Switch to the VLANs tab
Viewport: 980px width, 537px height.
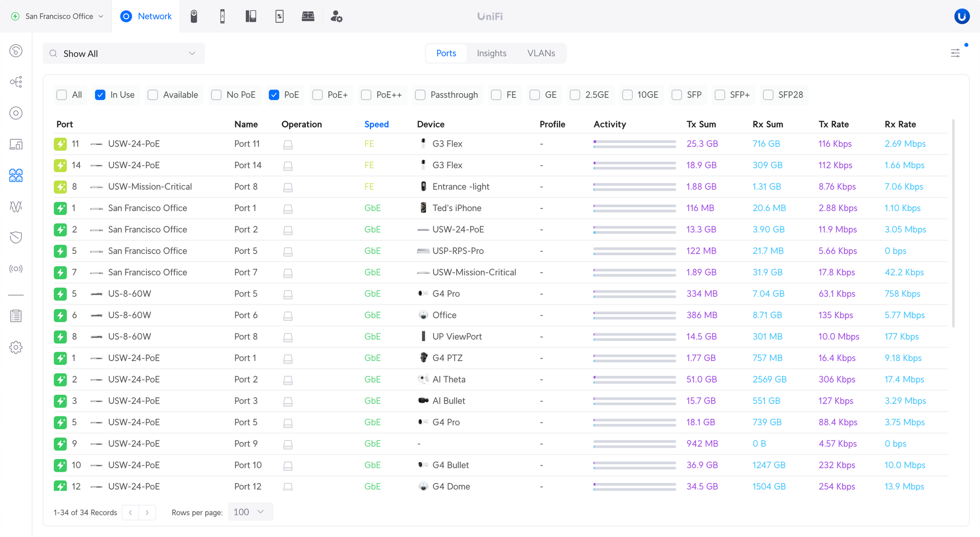[541, 53]
